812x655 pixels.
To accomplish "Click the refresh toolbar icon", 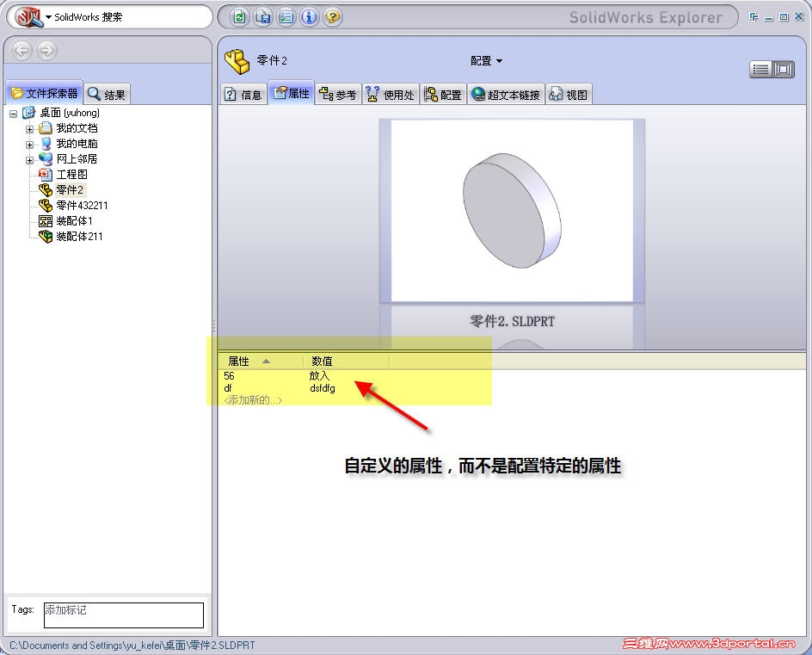I will [x=239, y=17].
